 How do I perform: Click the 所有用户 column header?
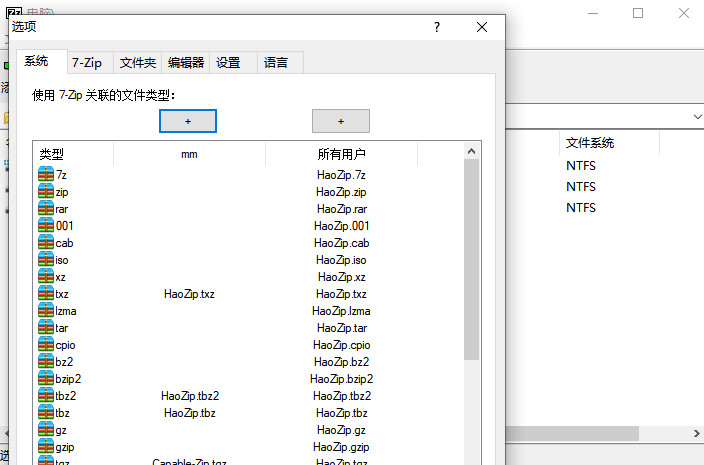[x=341, y=154]
